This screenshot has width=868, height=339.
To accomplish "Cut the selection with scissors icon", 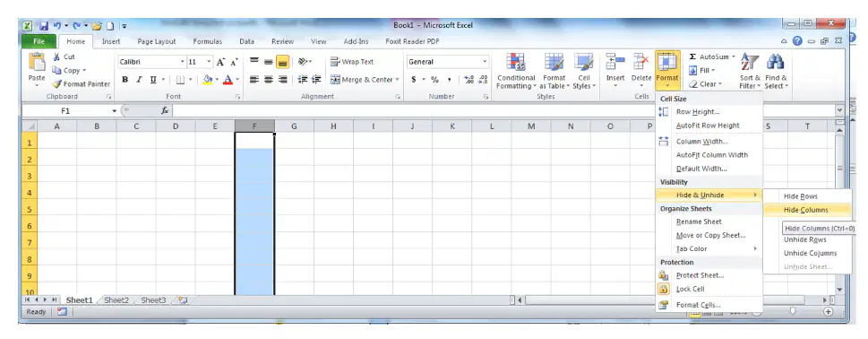I will (x=57, y=57).
